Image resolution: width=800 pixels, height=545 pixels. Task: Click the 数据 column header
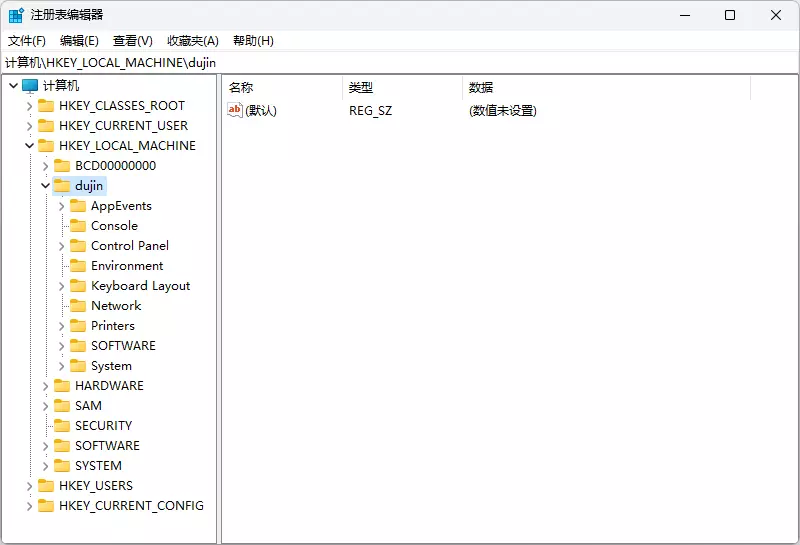tap(607, 88)
